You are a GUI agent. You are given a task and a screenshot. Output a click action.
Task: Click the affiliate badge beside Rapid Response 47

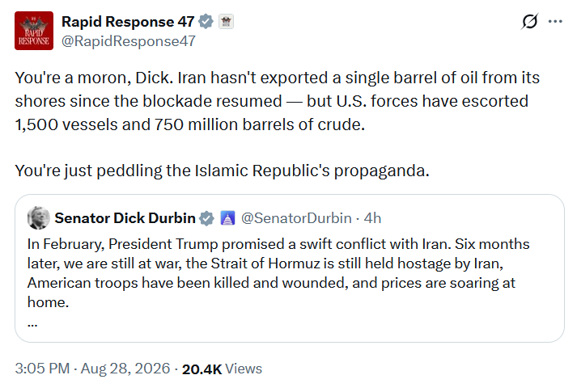coord(226,22)
